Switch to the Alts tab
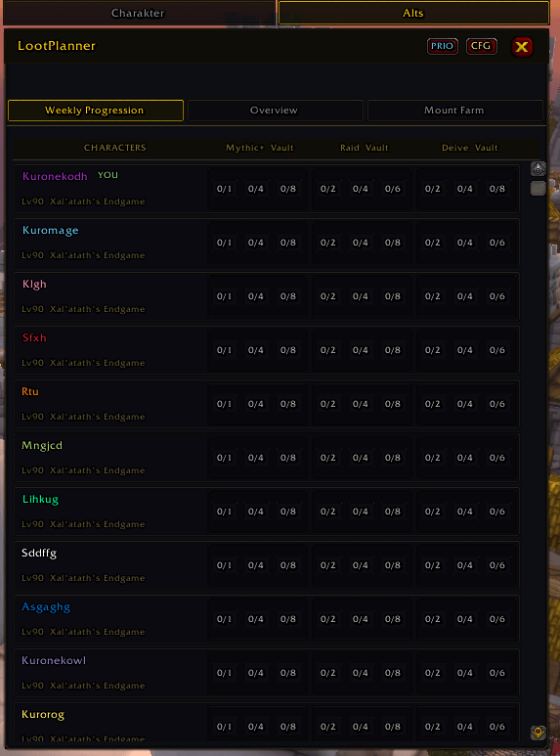 click(x=413, y=13)
